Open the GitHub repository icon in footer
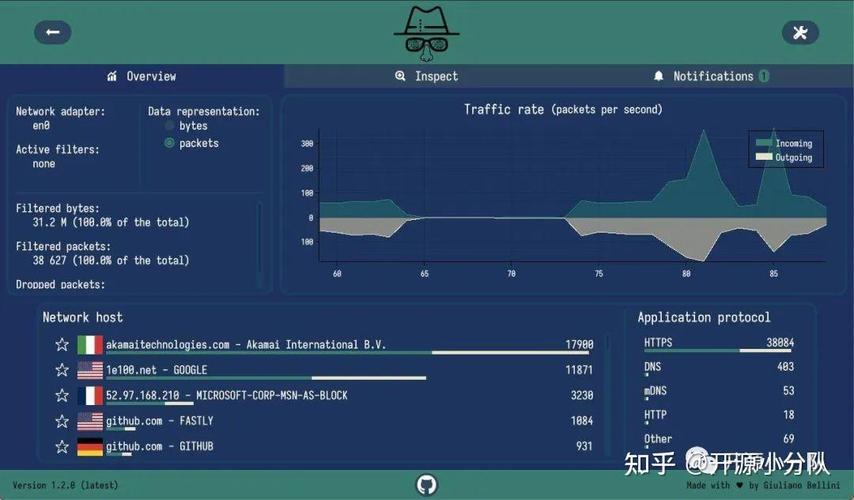Image resolution: width=854 pixels, height=500 pixels. (426, 484)
